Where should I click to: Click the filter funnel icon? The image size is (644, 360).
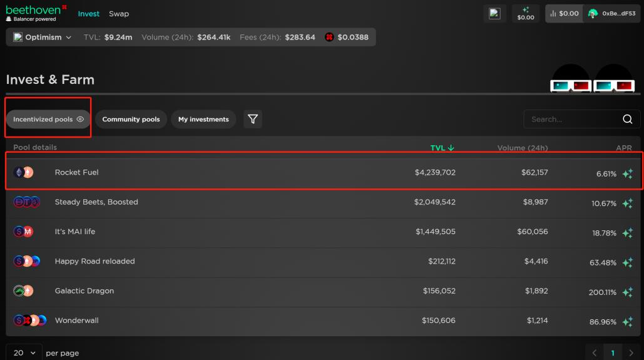253,119
